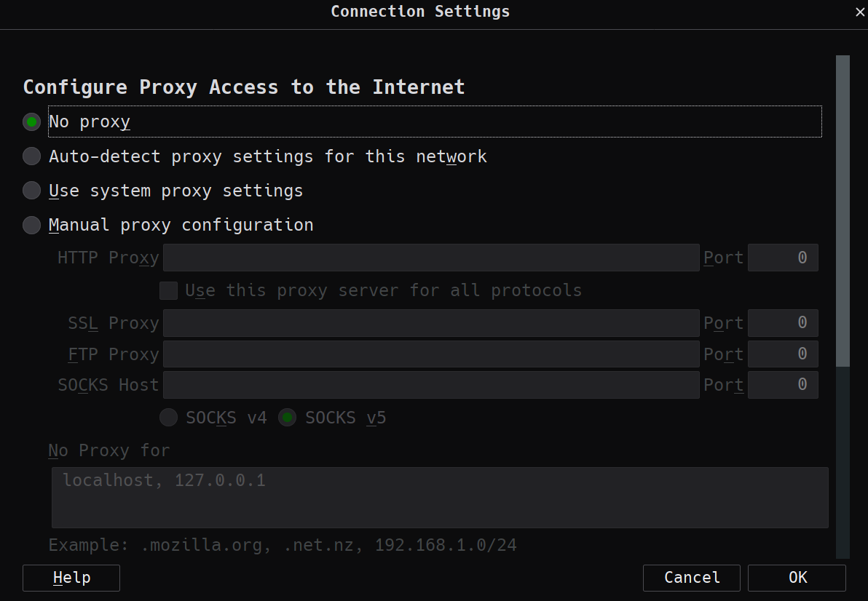Check Use this proxy server for all protocols
Viewport: 868px width, 601px height.
pyautogui.click(x=169, y=290)
